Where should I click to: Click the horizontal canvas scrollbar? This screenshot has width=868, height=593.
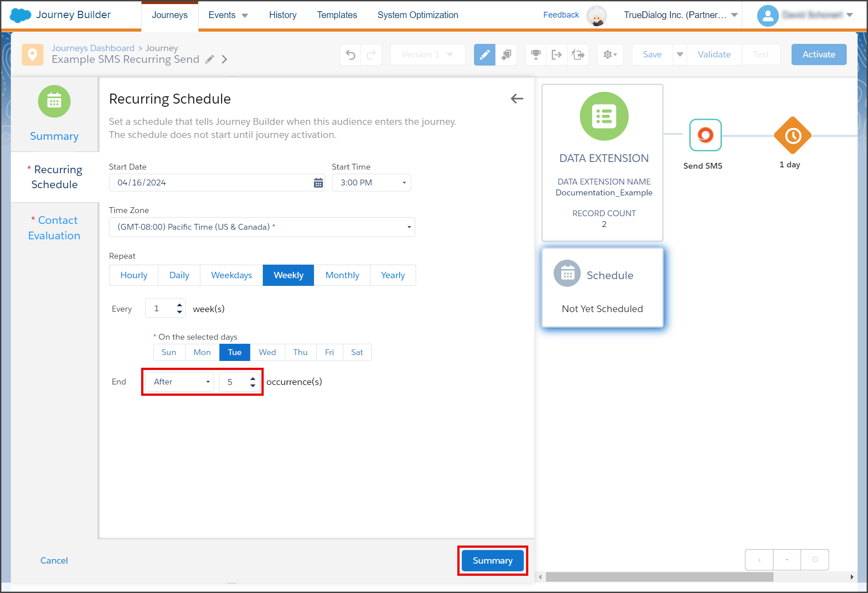coord(659,577)
